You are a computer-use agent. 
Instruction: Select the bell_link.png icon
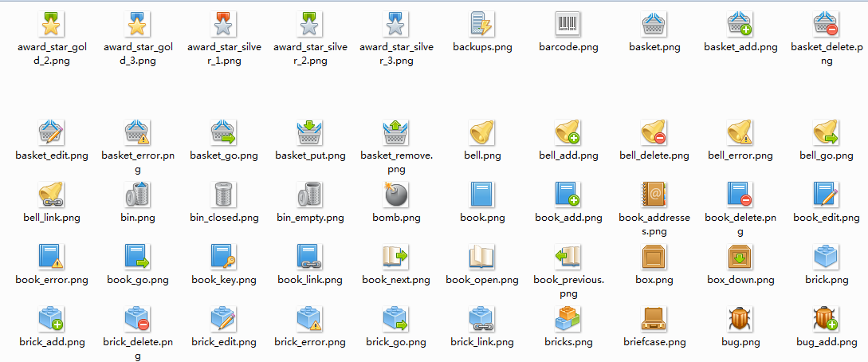point(52,194)
